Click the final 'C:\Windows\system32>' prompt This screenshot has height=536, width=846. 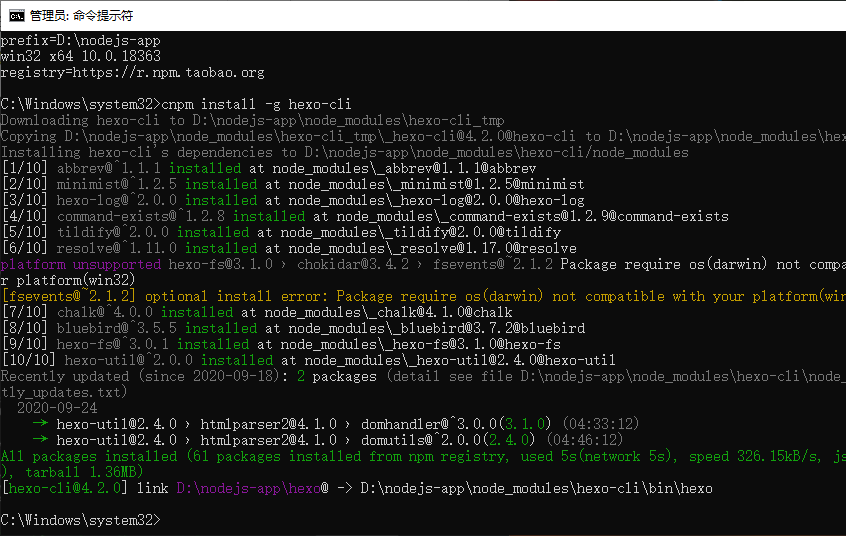tap(80, 520)
